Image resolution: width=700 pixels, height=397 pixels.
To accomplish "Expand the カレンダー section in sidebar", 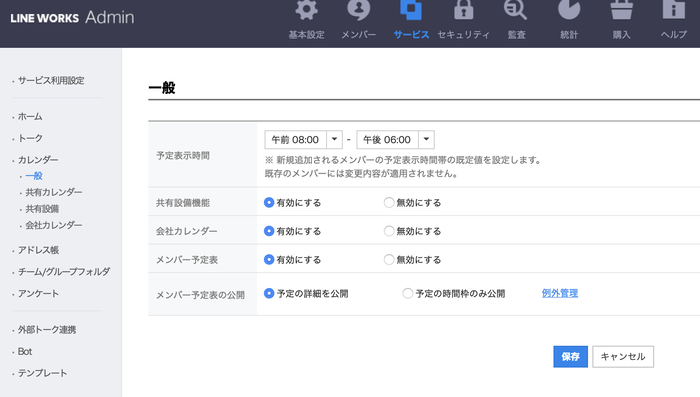I will tap(38, 160).
